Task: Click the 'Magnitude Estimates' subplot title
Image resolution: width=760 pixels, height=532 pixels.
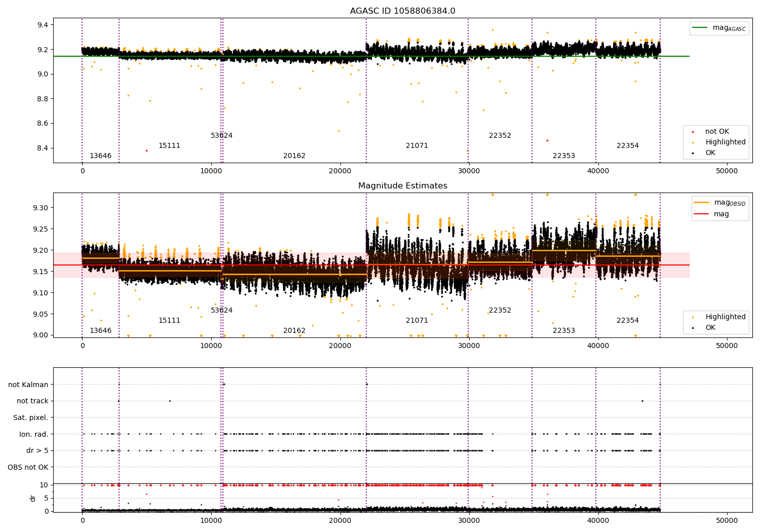Action: click(403, 186)
